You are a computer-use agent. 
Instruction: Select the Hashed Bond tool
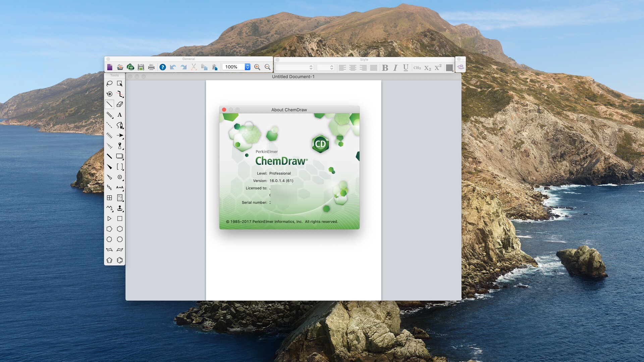tap(109, 135)
